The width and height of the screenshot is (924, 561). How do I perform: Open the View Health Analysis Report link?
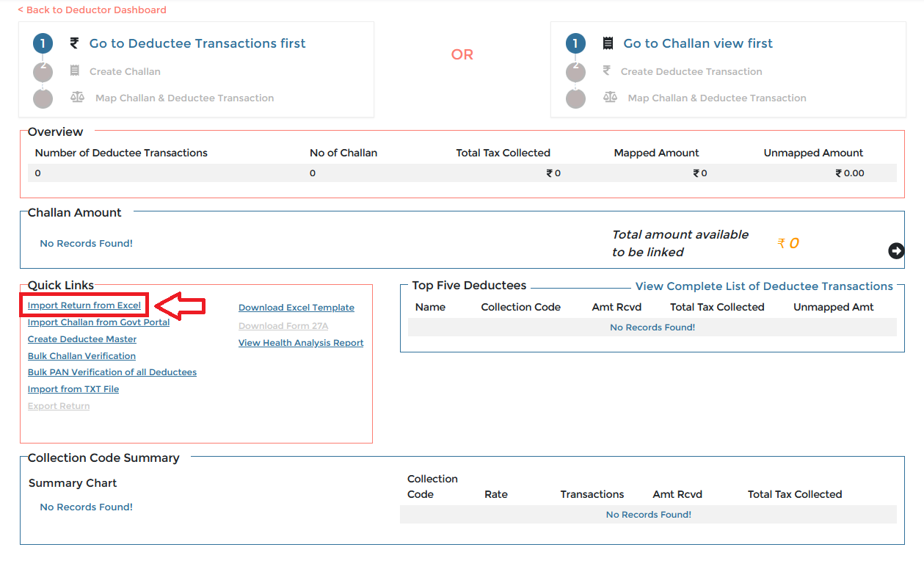(301, 343)
